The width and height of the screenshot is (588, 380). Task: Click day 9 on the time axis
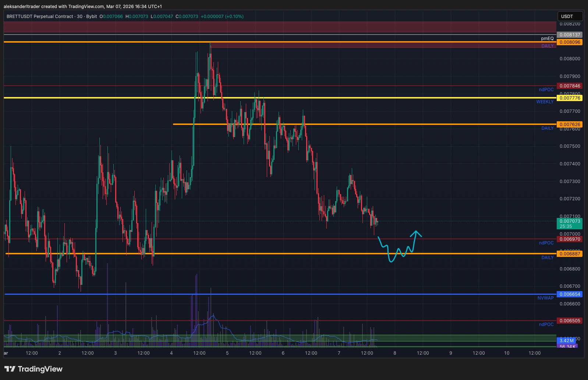tap(451, 353)
